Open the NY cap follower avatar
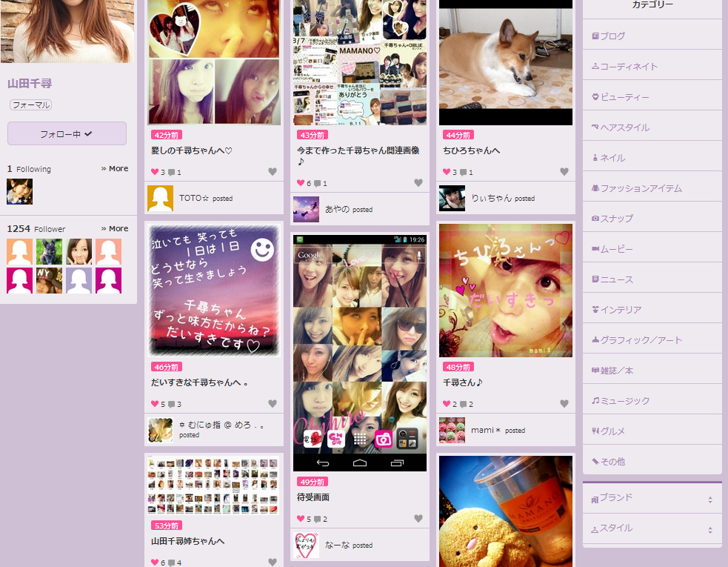Screen dimensions: 728x567 (x=49, y=280)
